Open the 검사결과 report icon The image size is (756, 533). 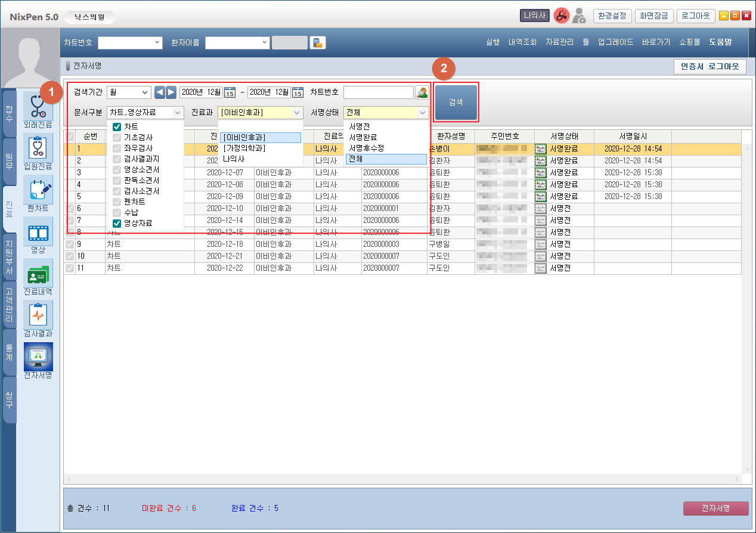(38, 315)
